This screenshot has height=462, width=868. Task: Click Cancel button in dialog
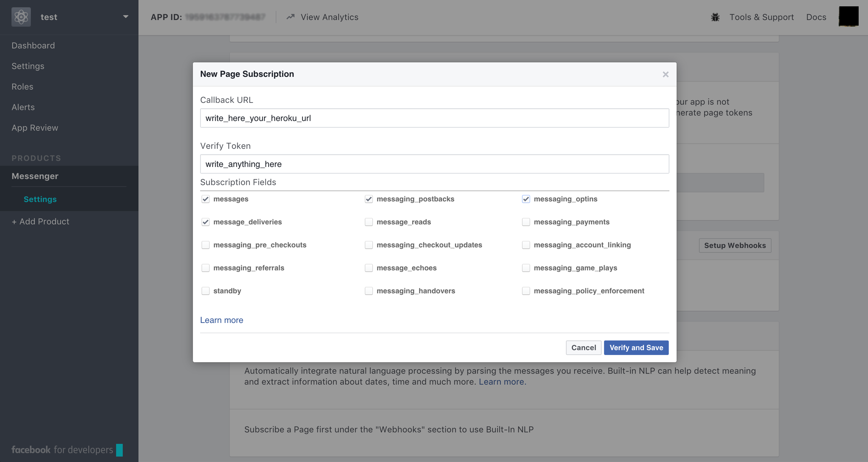(583, 347)
